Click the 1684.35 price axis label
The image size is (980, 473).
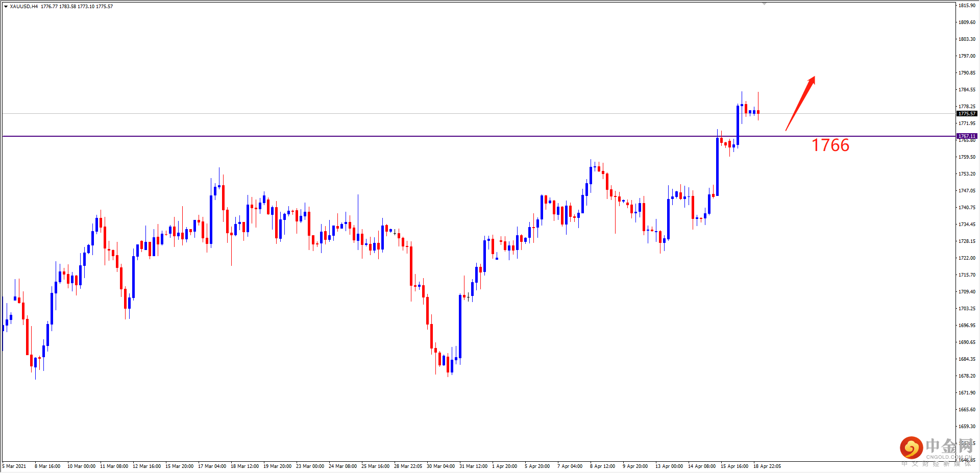[967, 359]
